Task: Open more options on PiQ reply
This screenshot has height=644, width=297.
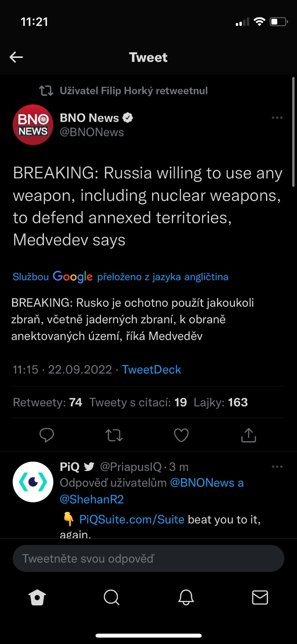Action: [277, 467]
